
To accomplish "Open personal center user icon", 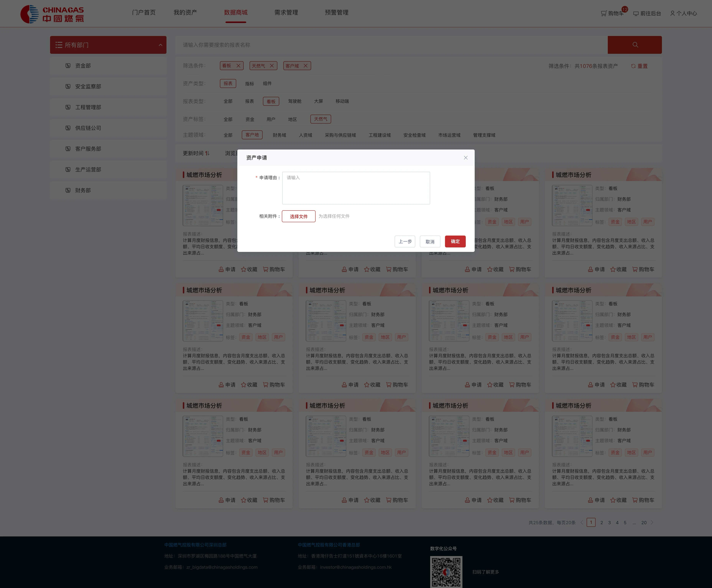I will (x=672, y=13).
